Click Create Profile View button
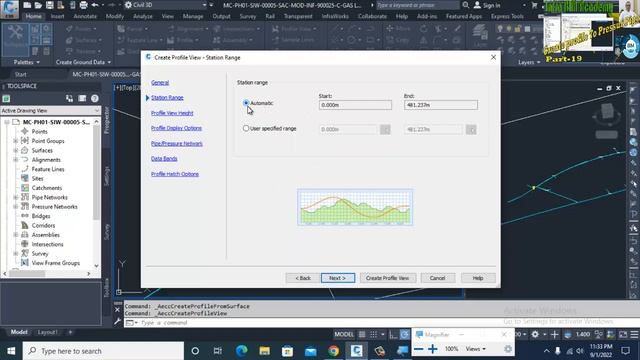This screenshot has width=640, height=360. (387, 278)
